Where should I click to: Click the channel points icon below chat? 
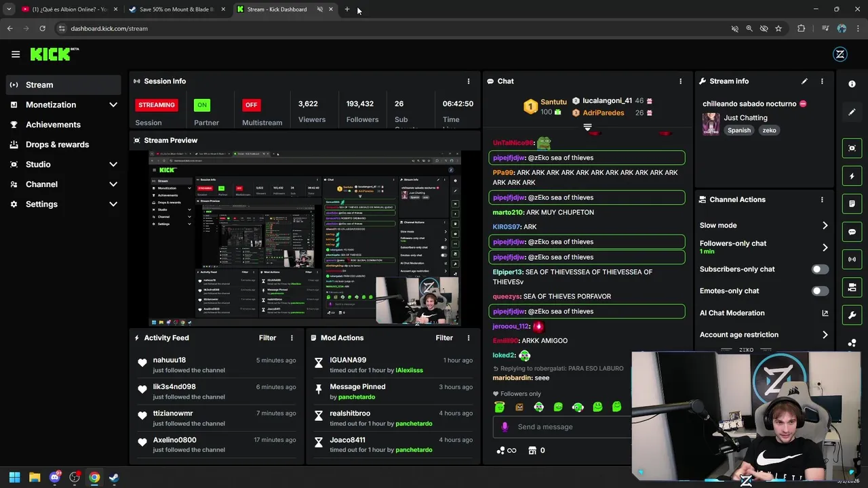(x=500, y=451)
